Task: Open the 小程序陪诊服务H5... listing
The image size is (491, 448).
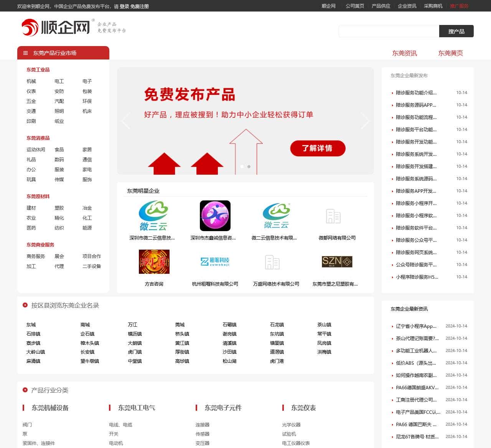Action: click(417, 277)
